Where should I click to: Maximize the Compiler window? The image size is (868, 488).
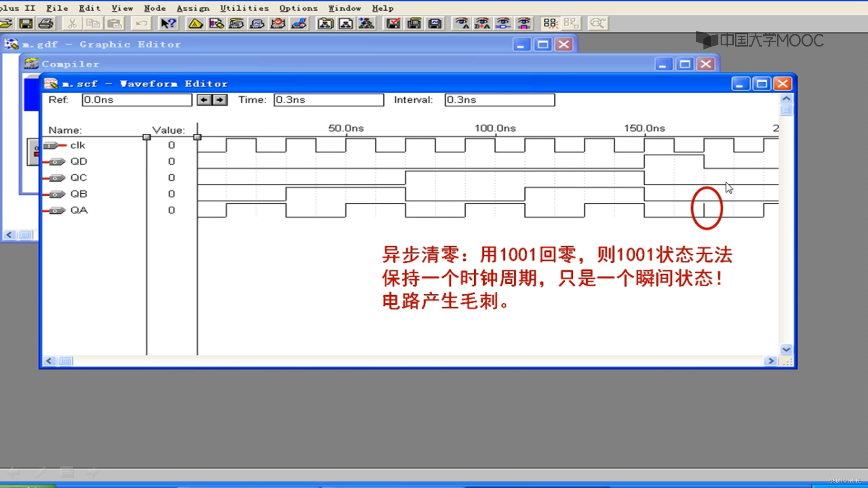(x=684, y=65)
